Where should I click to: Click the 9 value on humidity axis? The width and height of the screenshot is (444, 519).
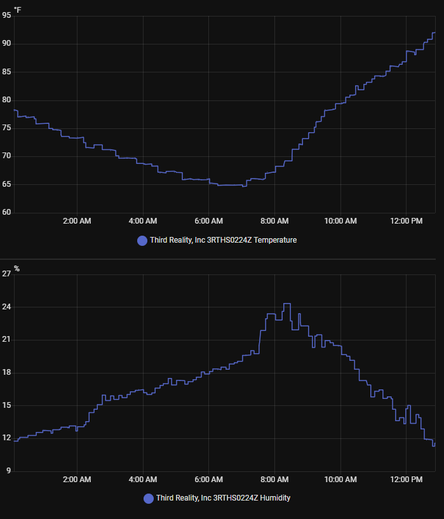click(8, 471)
